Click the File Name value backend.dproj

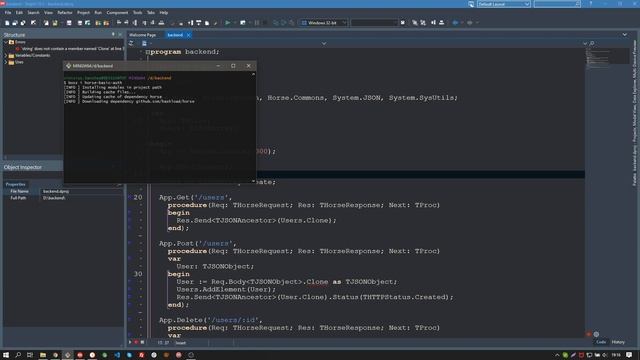click(56, 191)
